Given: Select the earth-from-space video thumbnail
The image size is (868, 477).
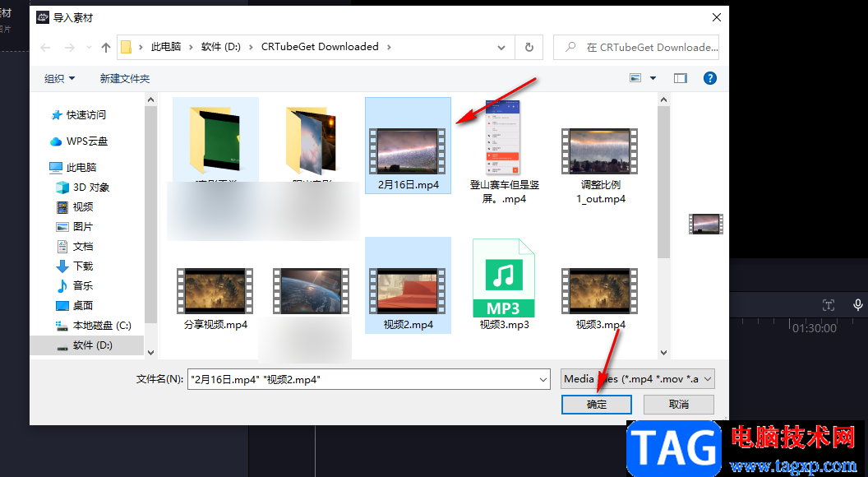Looking at the screenshot, I should tap(312, 291).
